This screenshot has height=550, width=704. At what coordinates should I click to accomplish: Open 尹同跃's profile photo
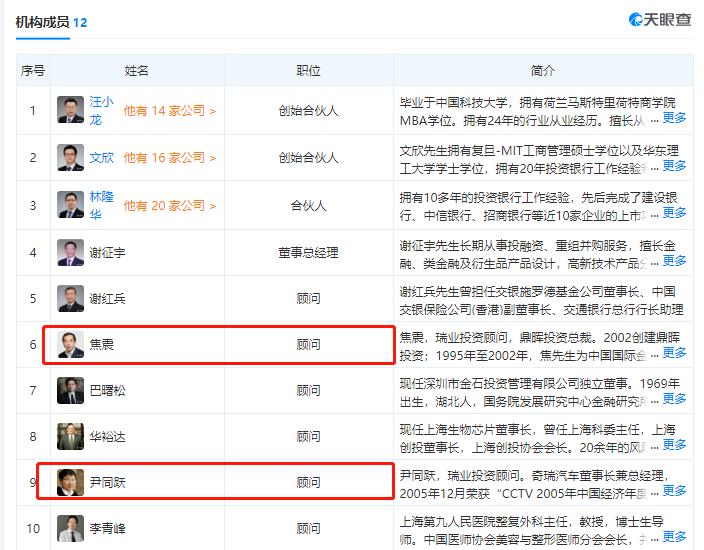[x=70, y=483]
